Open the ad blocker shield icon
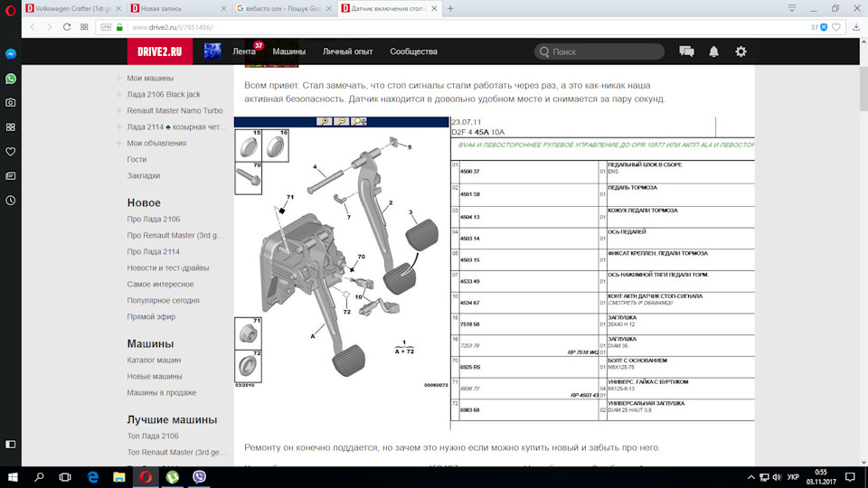The image size is (868, 488). point(824,27)
